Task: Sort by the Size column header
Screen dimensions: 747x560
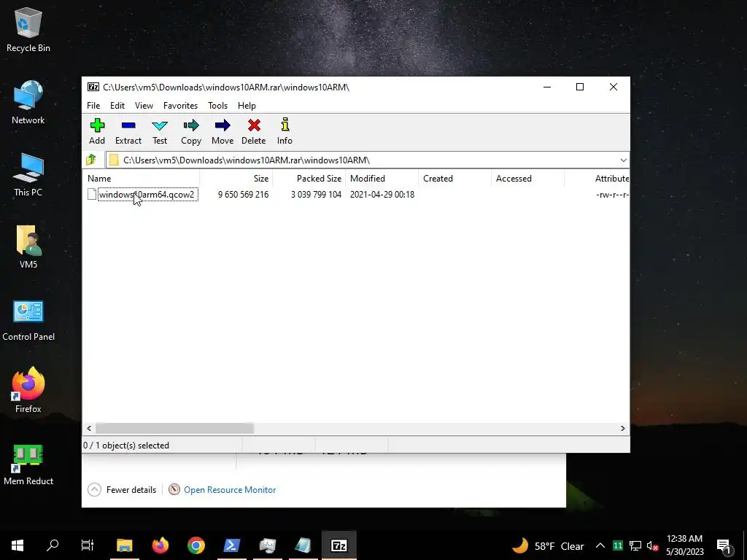Action: [236, 179]
